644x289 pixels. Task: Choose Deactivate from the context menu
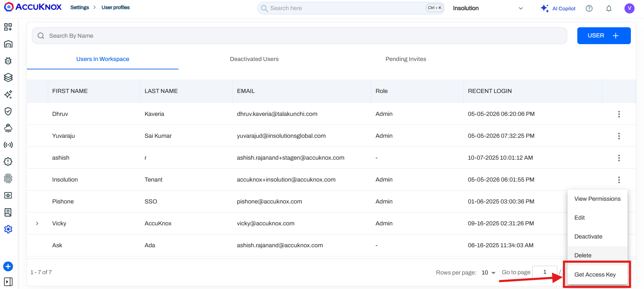coord(598,236)
